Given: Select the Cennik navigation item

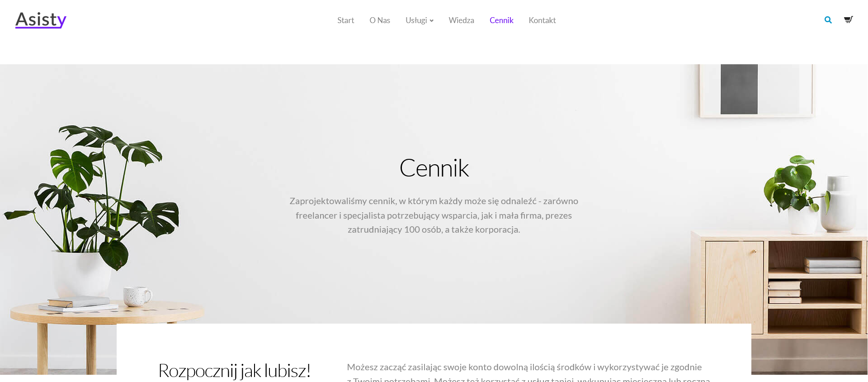Looking at the screenshot, I should tap(501, 20).
